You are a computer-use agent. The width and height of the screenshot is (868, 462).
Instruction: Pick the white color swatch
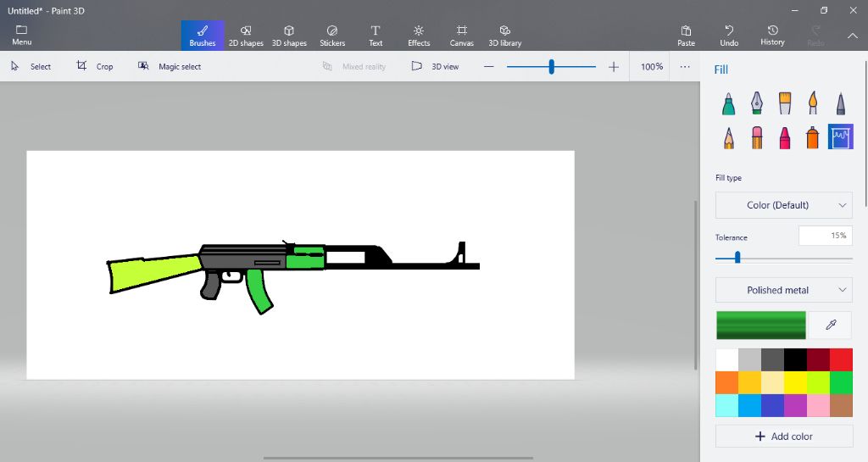point(726,359)
